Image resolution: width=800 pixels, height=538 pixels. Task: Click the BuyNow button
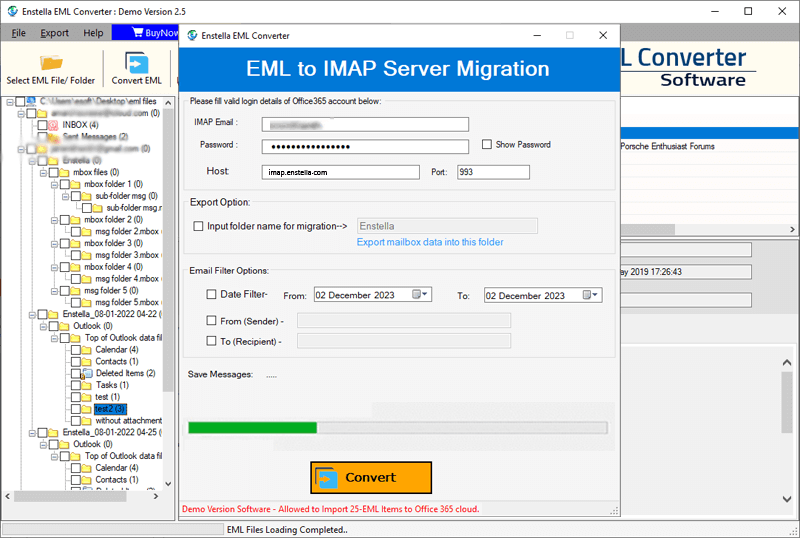(145, 32)
